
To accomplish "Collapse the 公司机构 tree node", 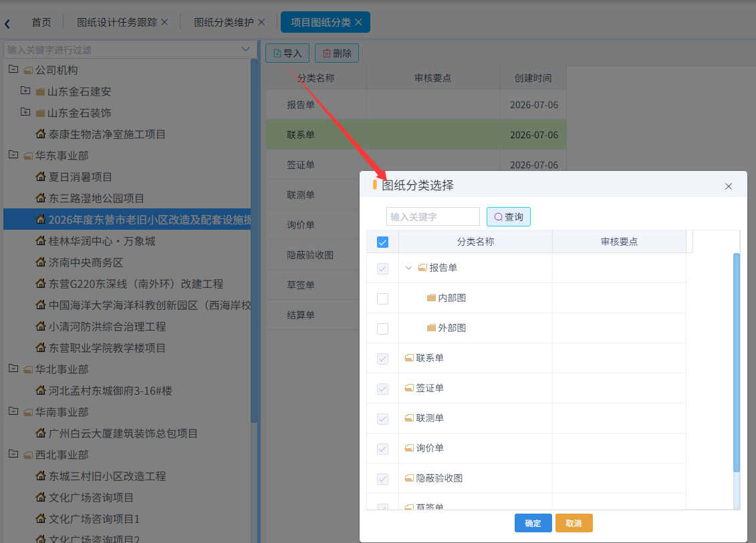I will tap(13, 69).
